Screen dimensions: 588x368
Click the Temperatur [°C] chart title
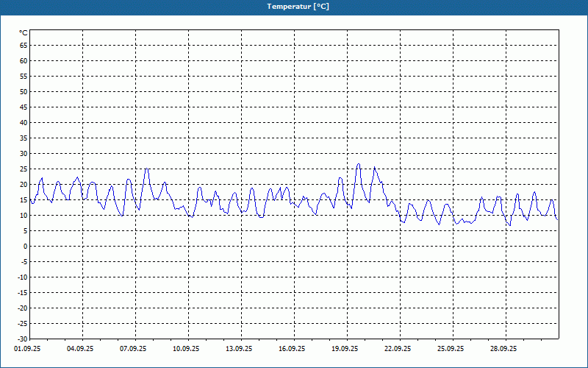click(x=298, y=7)
